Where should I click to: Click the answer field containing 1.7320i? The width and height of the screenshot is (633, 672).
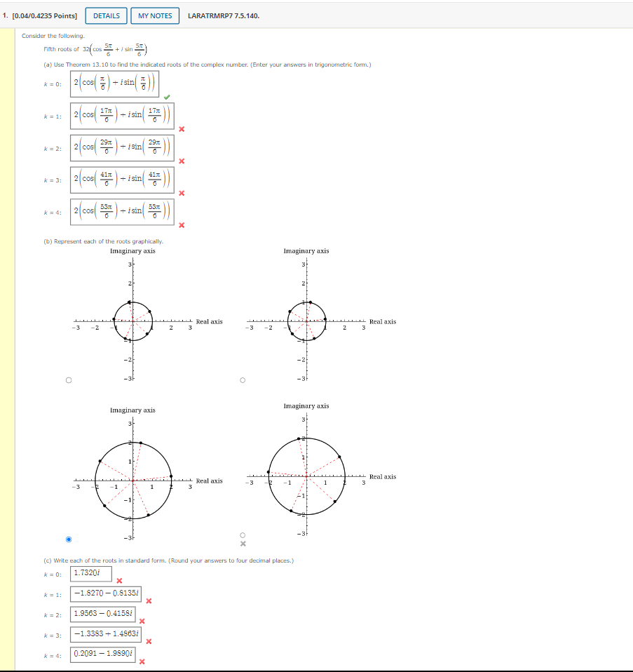coord(92,574)
